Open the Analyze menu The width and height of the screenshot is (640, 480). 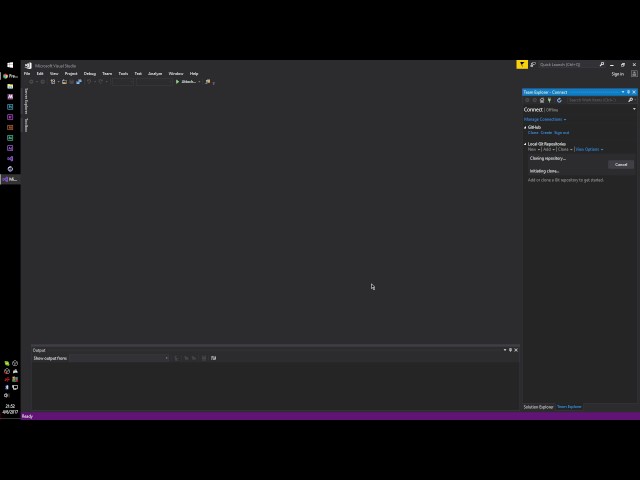155,73
